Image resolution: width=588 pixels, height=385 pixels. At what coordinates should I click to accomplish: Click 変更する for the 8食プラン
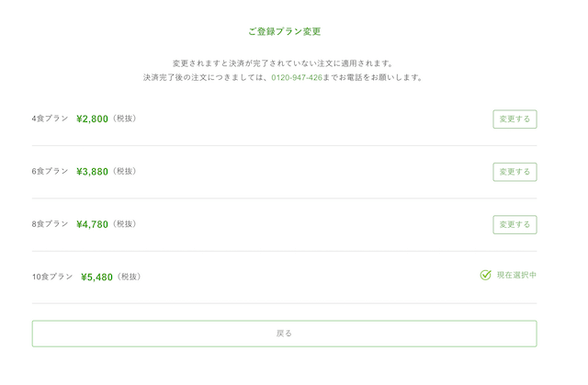[x=514, y=224]
